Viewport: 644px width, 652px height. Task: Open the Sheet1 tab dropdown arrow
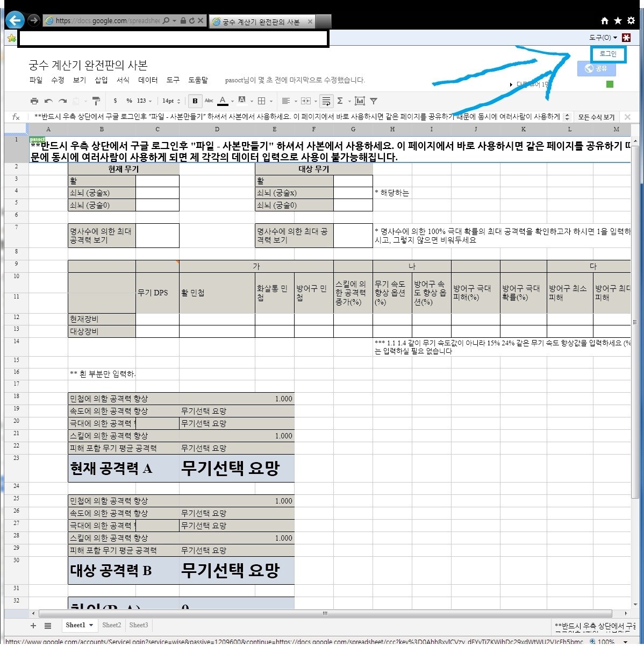(91, 625)
